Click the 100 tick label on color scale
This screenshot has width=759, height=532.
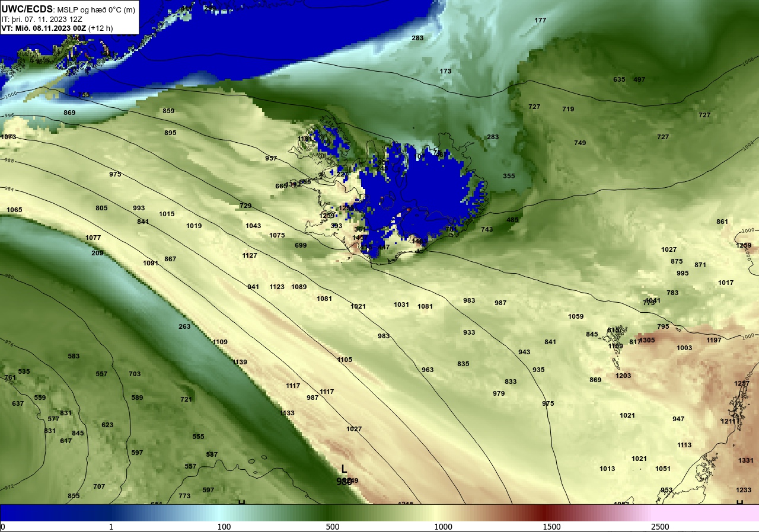(x=224, y=527)
